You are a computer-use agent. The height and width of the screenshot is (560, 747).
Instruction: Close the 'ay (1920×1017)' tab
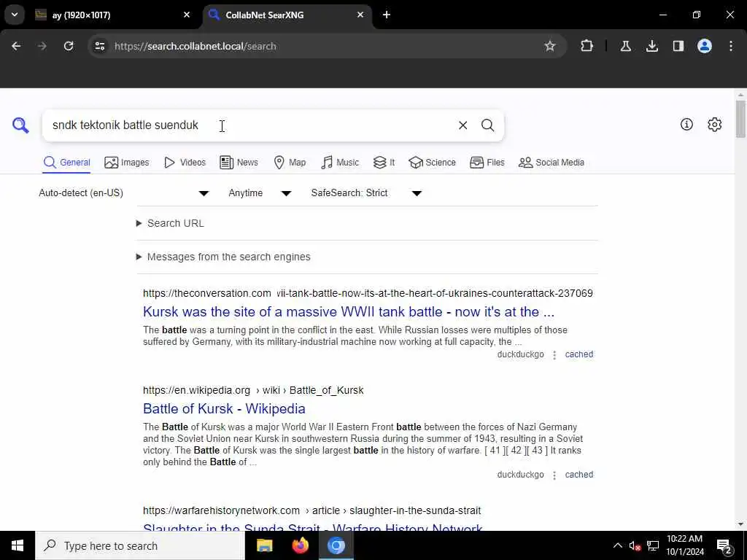(187, 15)
